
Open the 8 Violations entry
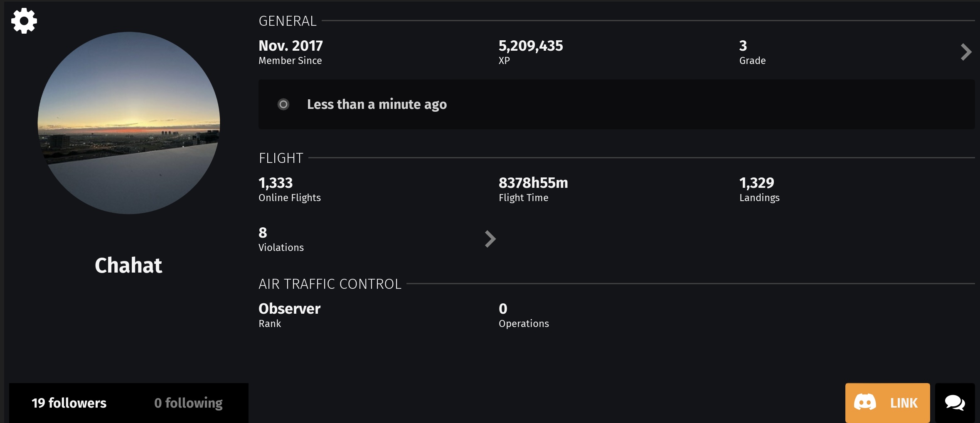pos(281,239)
